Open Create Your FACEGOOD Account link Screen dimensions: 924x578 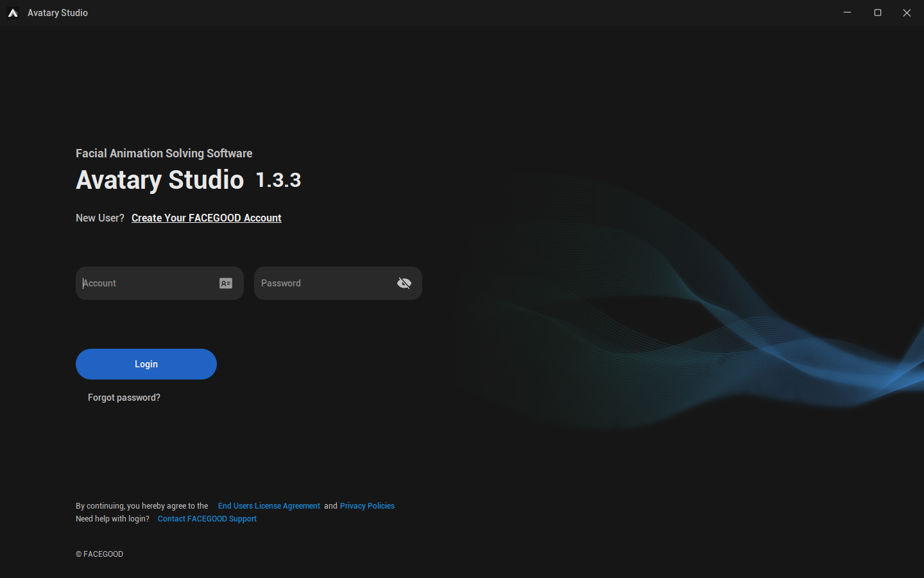point(207,218)
